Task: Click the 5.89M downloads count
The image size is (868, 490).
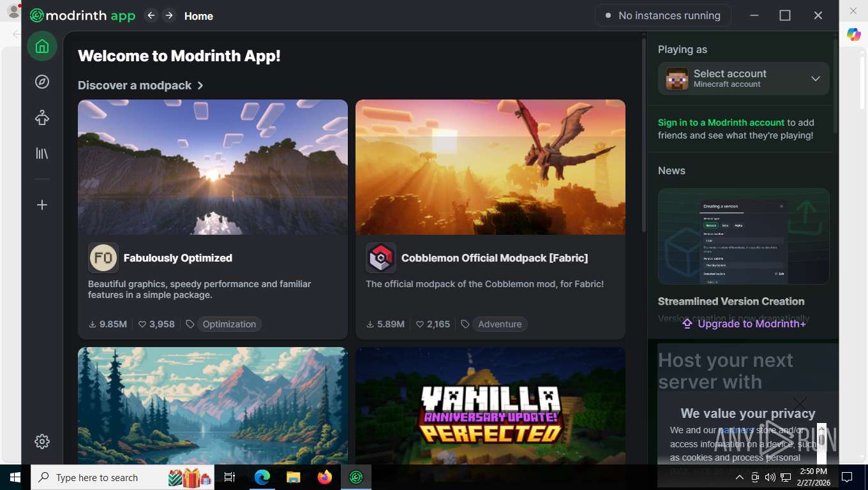Action: tap(385, 324)
